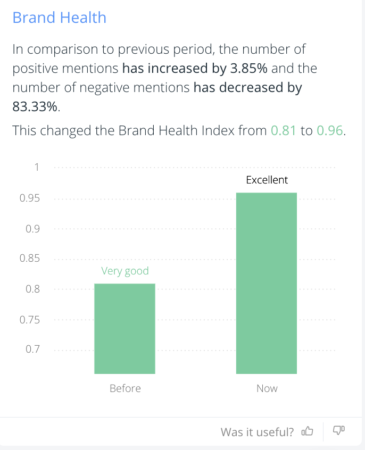This screenshot has height=450, width=365.
Task: Click the 0.85 y-axis tick label
Action: (30, 258)
